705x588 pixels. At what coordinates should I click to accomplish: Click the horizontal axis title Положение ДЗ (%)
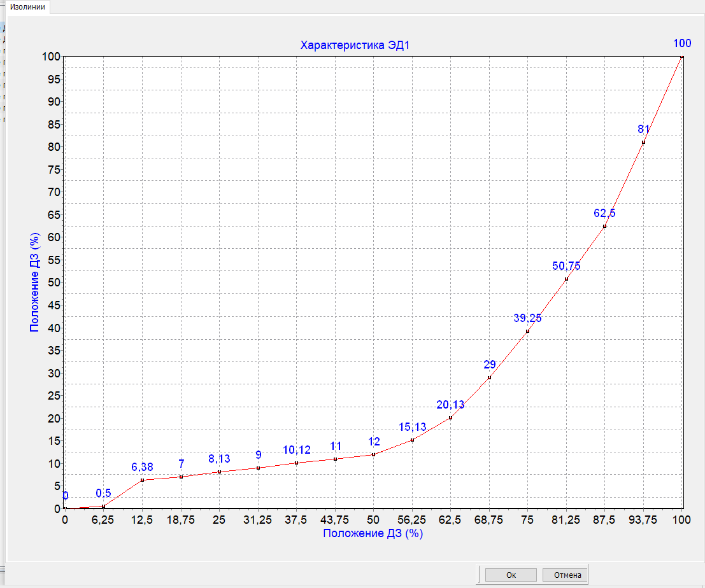point(373,533)
